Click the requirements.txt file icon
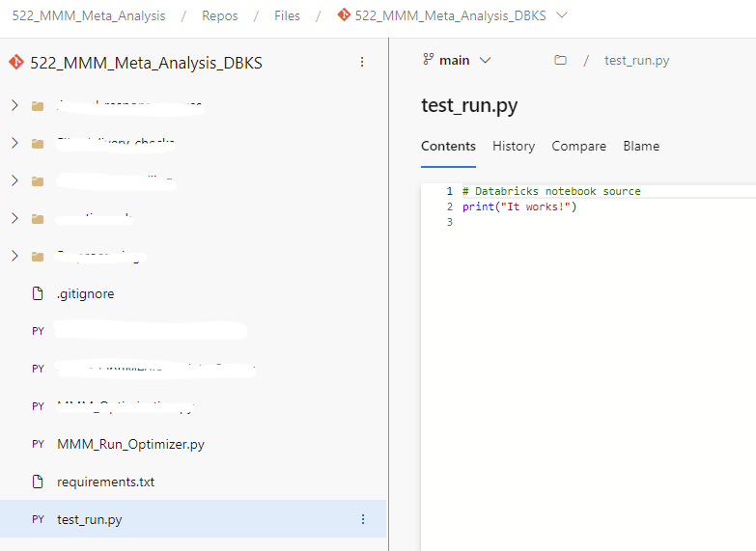The width and height of the screenshot is (756, 551). pyautogui.click(x=39, y=482)
